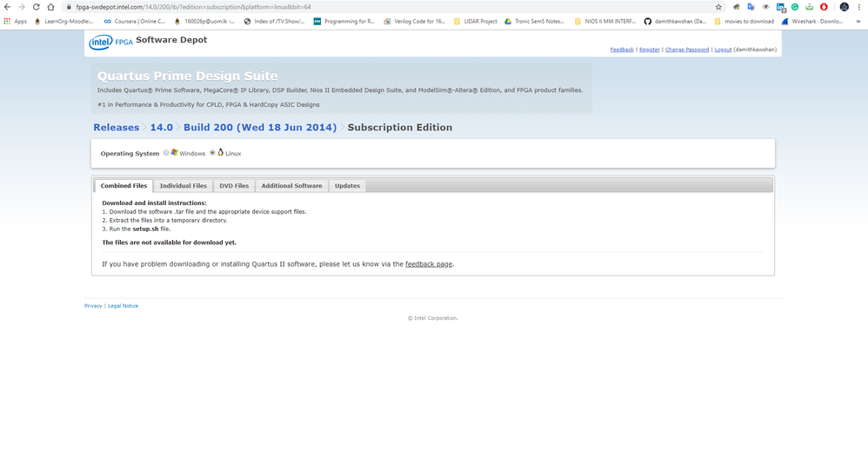Screen dimensions: 868x451
Task: Open the Programming for R bookmark
Action: click(344, 22)
